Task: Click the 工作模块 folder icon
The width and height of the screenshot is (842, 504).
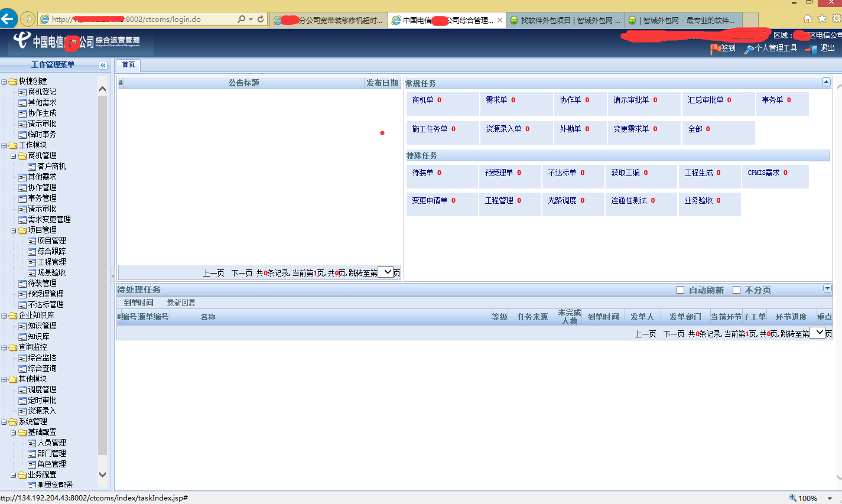Action: click(13, 145)
